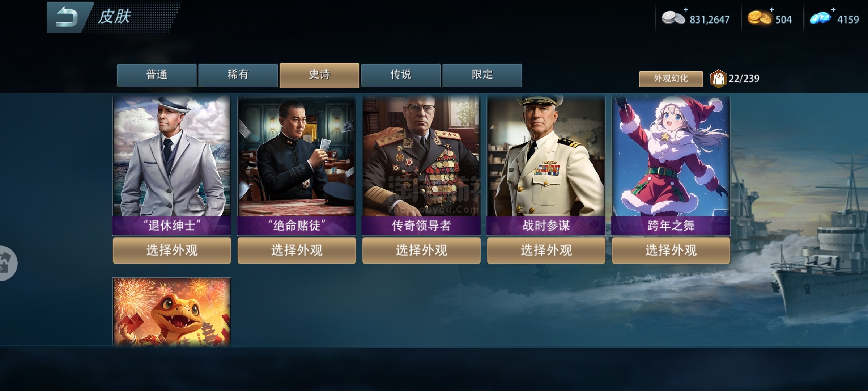Viewport: 868px width, 391px height.
Task: Choose 选择外观 under 跨年之舞
Action: point(671,250)
